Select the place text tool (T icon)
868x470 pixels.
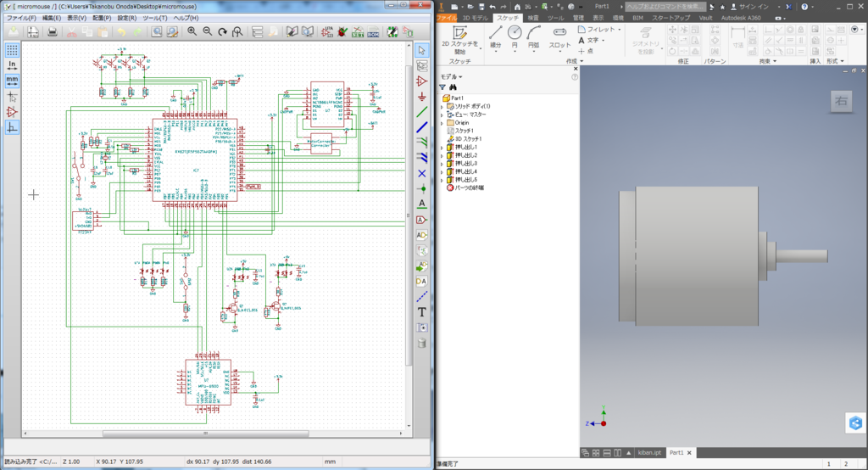click(x=422, y=312)
